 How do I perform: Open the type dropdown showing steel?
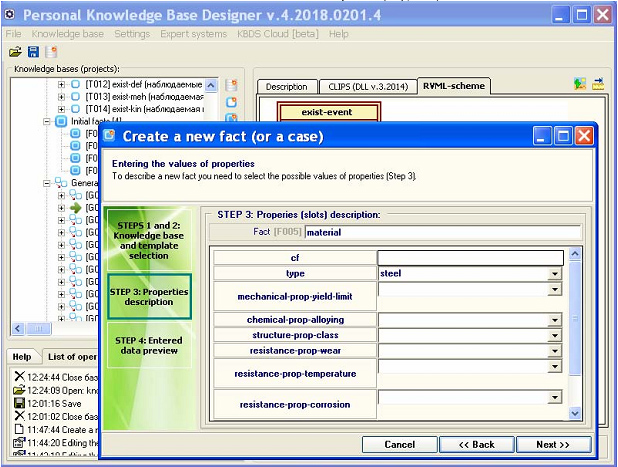point(555,274)
